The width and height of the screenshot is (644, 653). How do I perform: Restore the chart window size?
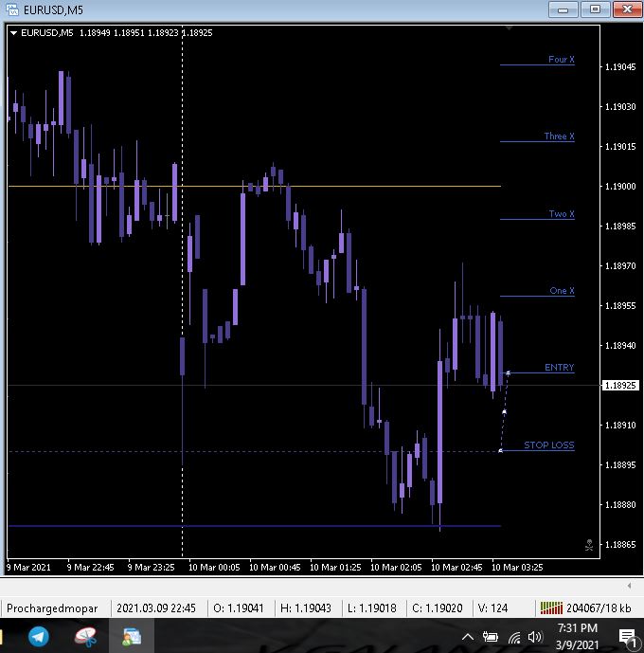pos(595,9)
